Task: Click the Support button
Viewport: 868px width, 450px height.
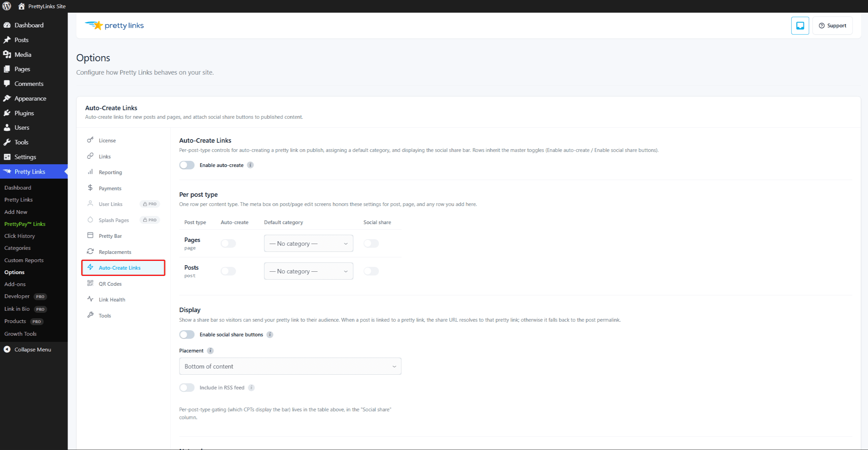Action: click(832, 25)
